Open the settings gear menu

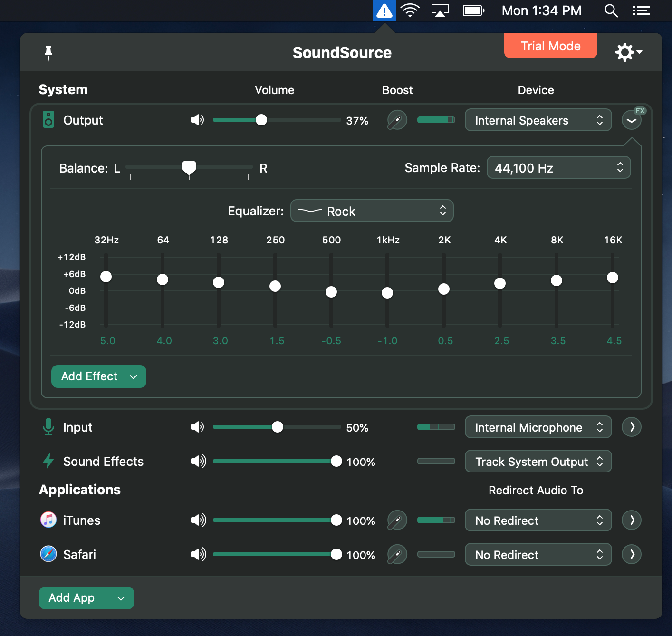pyautogui.click(x=628, y=52)
